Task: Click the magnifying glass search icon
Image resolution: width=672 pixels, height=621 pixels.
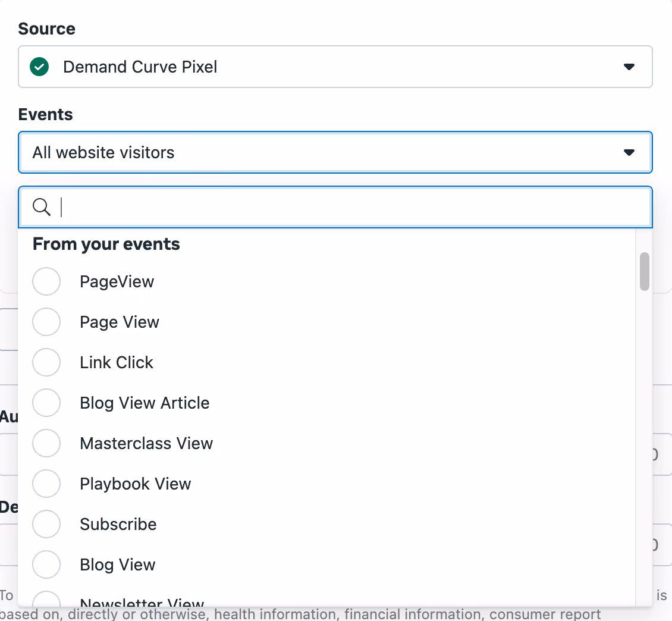Action: [42, 207]
